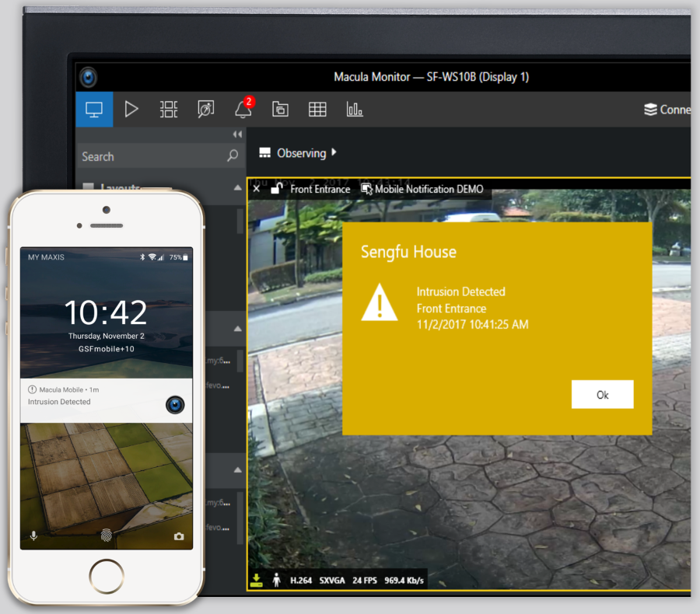Expand the Observing layout dropdown
Viewport: 700px width, 614px height.
tap(334, 152)
